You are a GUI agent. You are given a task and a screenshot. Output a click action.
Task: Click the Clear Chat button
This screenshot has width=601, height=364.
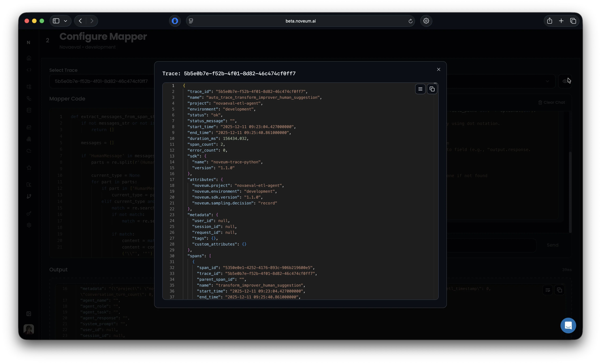(x=552, y=103)
